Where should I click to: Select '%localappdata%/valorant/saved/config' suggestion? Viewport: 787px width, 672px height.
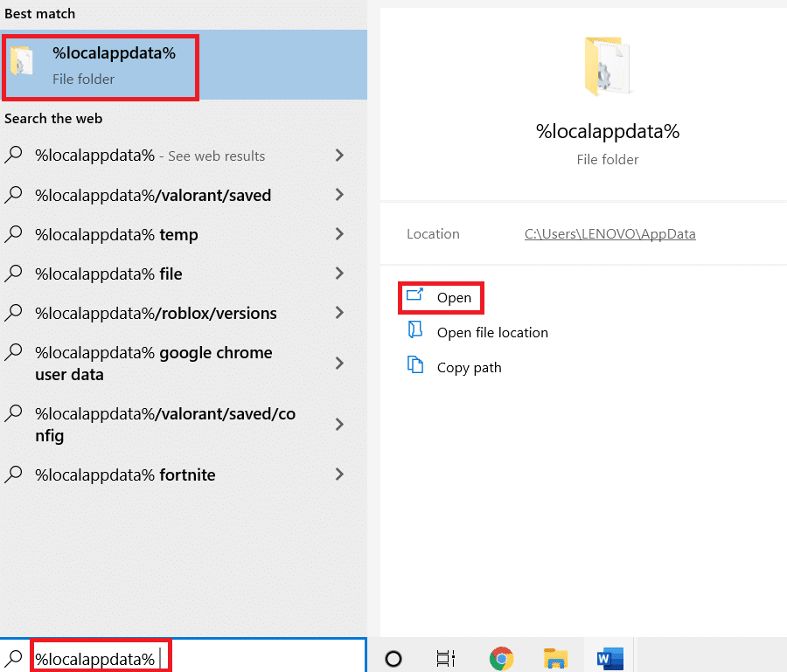point(184,425)
